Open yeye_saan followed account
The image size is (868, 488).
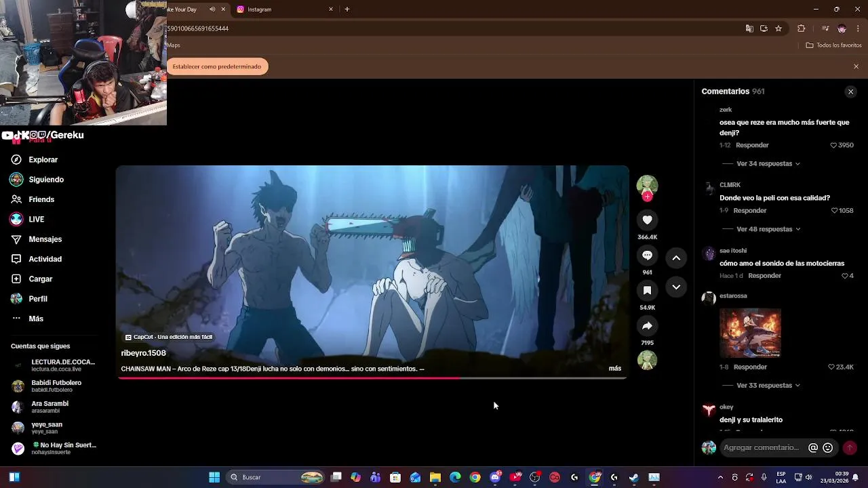[37, 428]
